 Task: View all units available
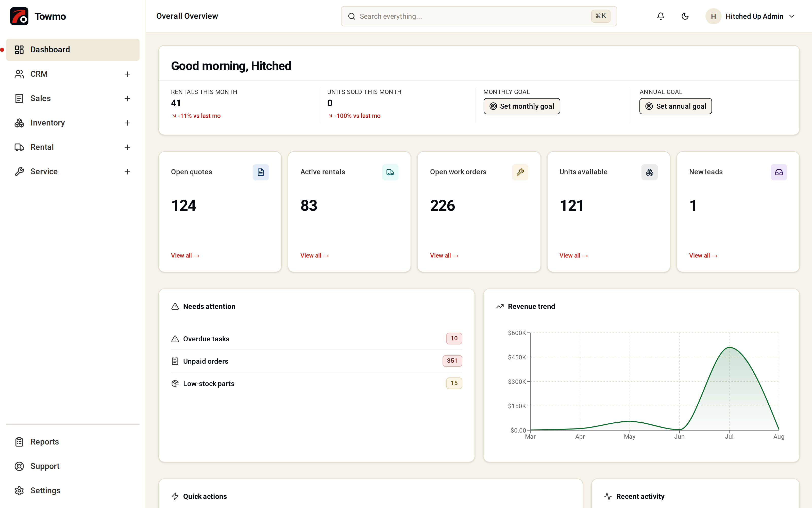pyautogui.click(x=573, y=256)
